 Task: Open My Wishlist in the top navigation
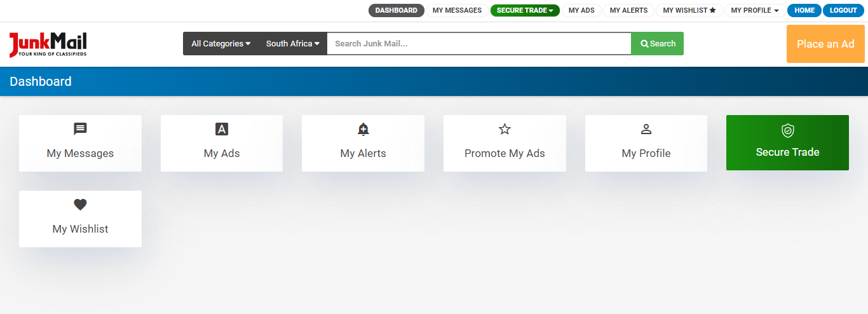point(689,10)
